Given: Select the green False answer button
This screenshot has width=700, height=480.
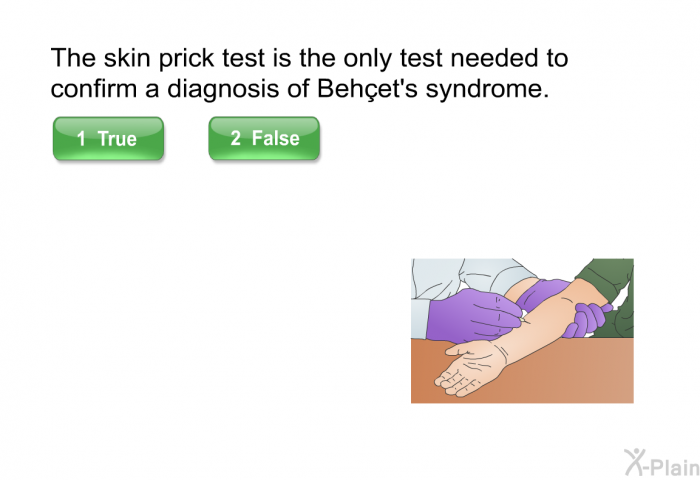Looking at the screenshot, I should pos(264,138).
